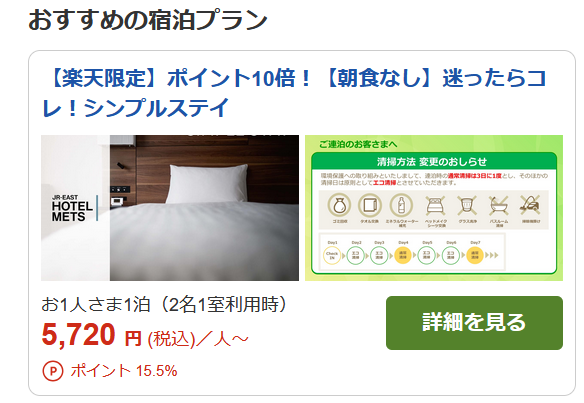Click the mineral water bottle icon
This screenshot has height=403, width=584.
[401, 205]
